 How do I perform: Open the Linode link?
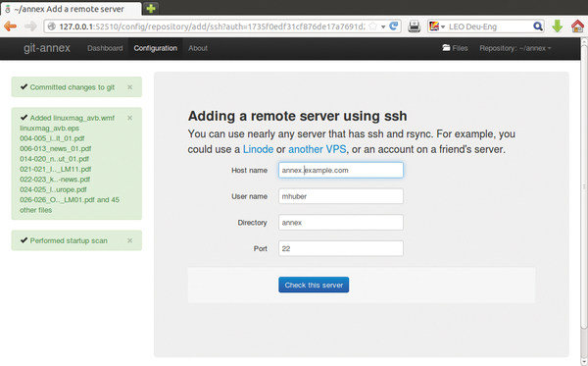point(258,149)
